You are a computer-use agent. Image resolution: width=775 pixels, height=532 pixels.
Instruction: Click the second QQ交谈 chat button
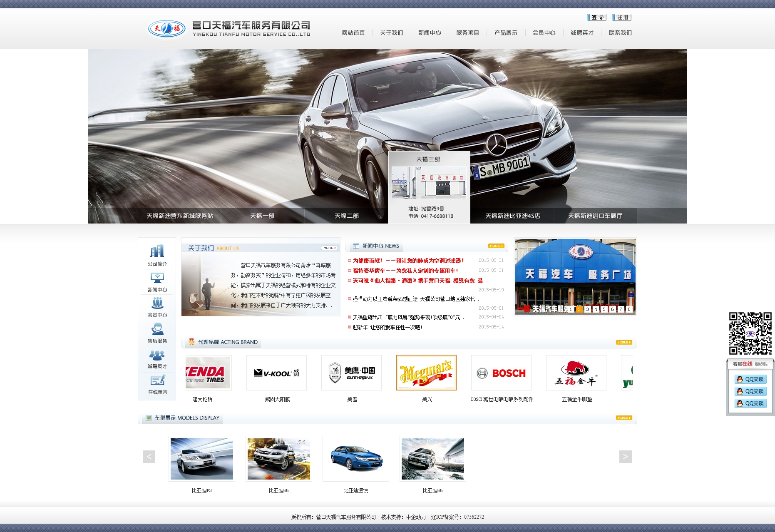tap(750, 391)
